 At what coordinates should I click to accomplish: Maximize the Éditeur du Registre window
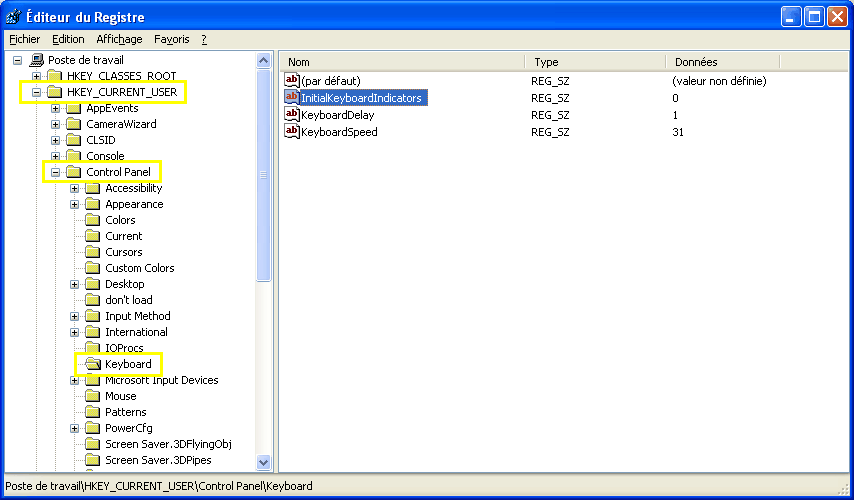pyautogui.click(x=814, y=17)
